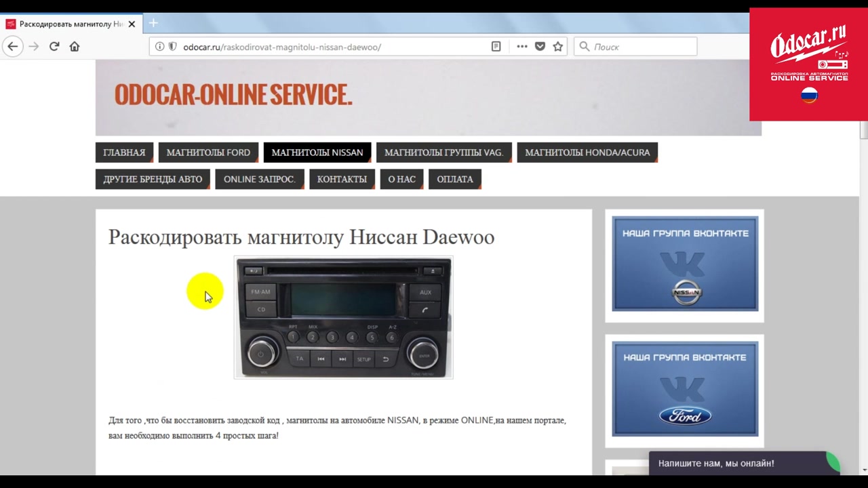Image resolution: width=868 pixels, height=488 pixels.
Task: Select МАГНИТОЛЫ NISSAN menu item
Action: pos(317,152)
